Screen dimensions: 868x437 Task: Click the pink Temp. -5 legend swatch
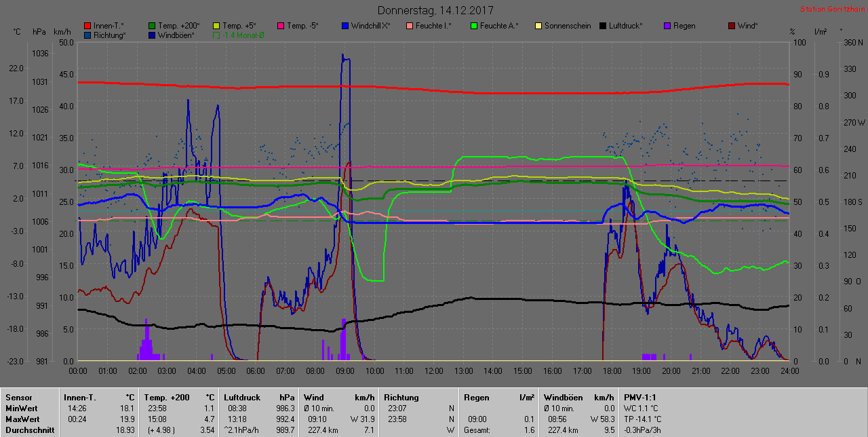[x=281, y=26]
